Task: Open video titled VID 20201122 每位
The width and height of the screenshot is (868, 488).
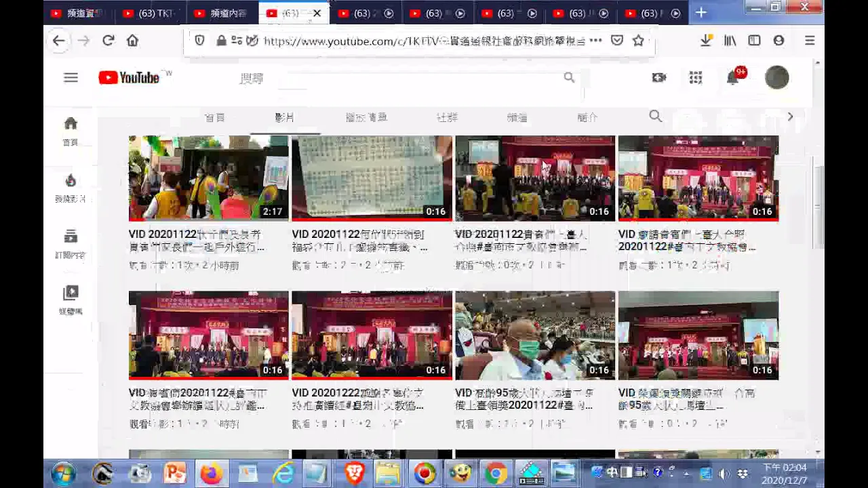Action: point(360,241)
